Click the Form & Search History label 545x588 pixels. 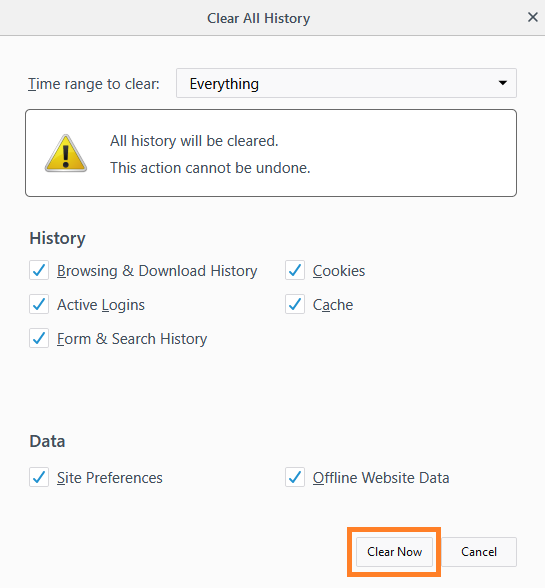(132, 339)
